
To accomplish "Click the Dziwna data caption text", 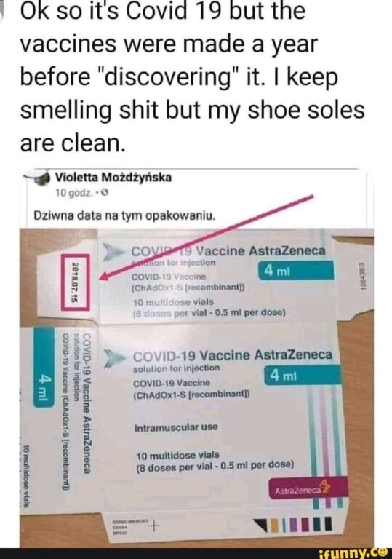I will [x=124, y=216].
